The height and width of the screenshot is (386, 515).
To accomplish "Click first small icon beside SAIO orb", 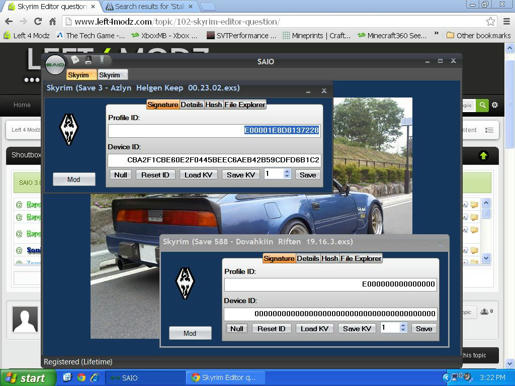I will click(75, 60).
